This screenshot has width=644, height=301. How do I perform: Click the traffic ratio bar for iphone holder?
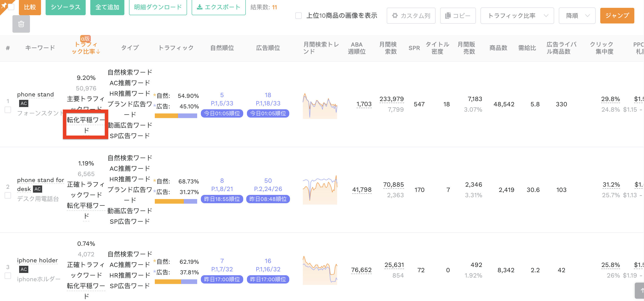click(176, 282)
